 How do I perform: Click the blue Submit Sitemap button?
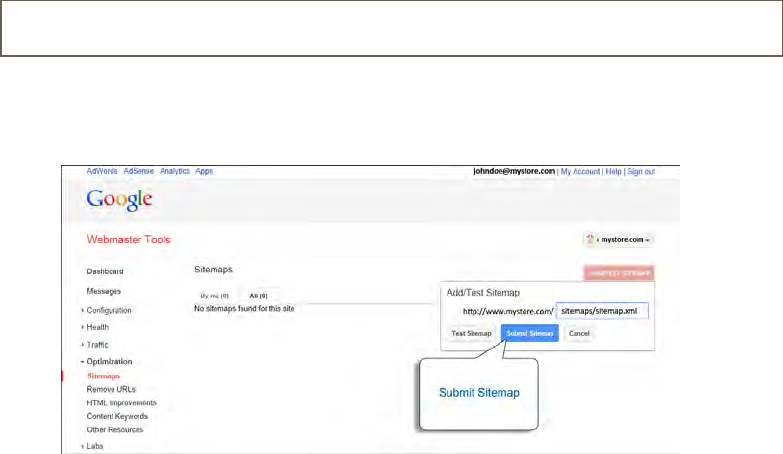point(529,333)
